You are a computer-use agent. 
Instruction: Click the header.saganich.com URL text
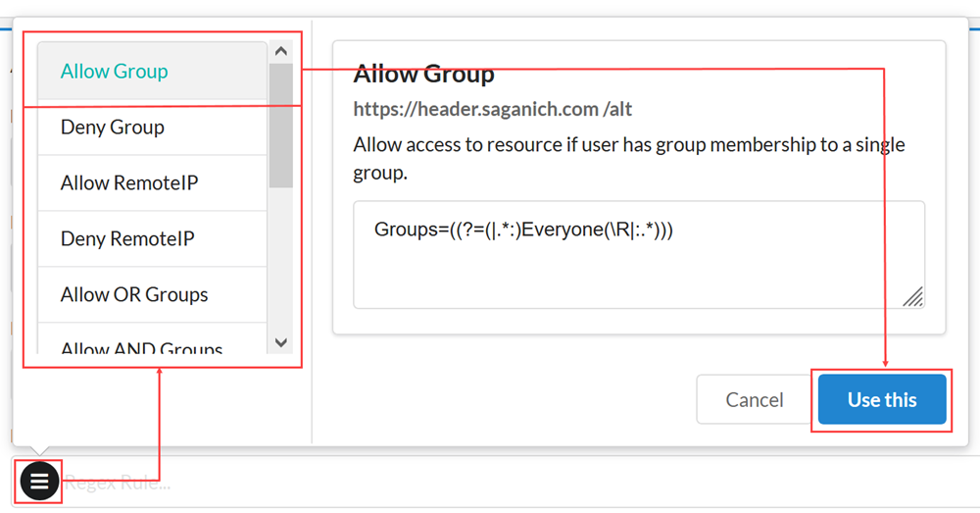point(486,110)
